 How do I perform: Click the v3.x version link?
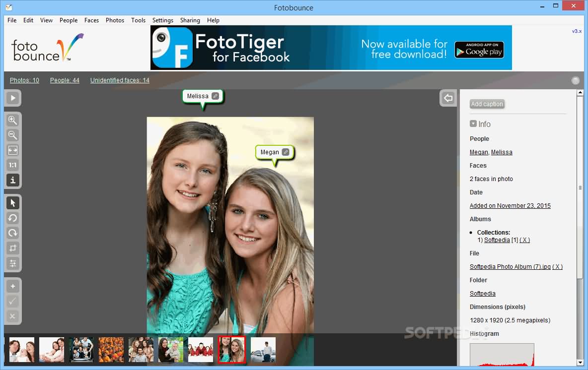[x=577, y=31]
